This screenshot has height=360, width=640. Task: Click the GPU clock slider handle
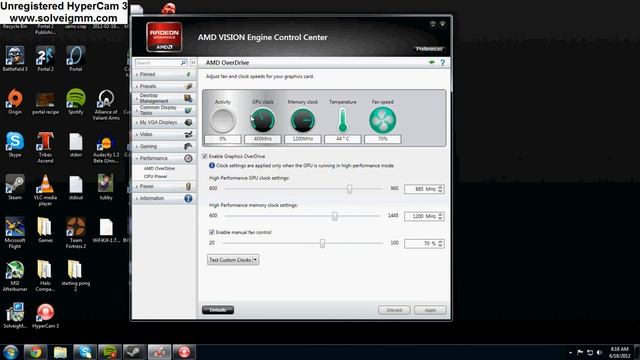[x=349, y=189]
